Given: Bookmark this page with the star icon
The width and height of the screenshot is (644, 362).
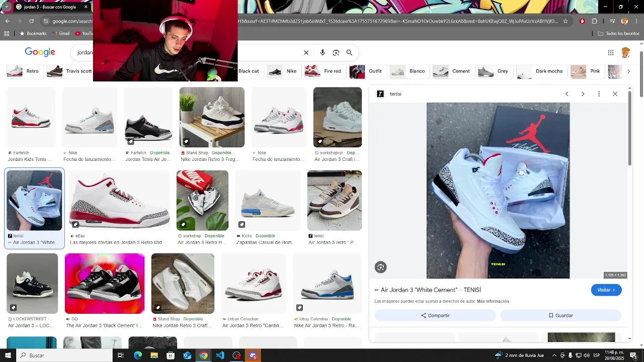Looking at the screenshot, I should [566, 21].
